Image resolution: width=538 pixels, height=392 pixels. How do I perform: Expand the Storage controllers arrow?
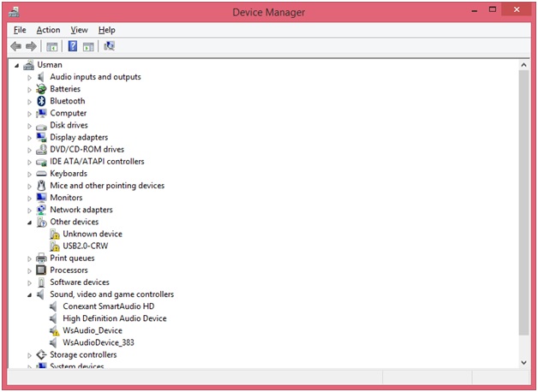pos(29,356)
